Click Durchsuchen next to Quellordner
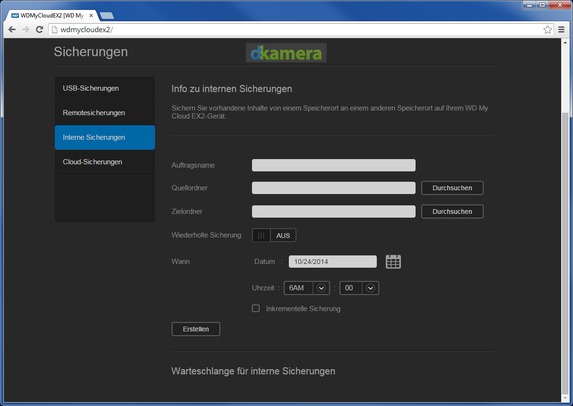 point(452,188)
